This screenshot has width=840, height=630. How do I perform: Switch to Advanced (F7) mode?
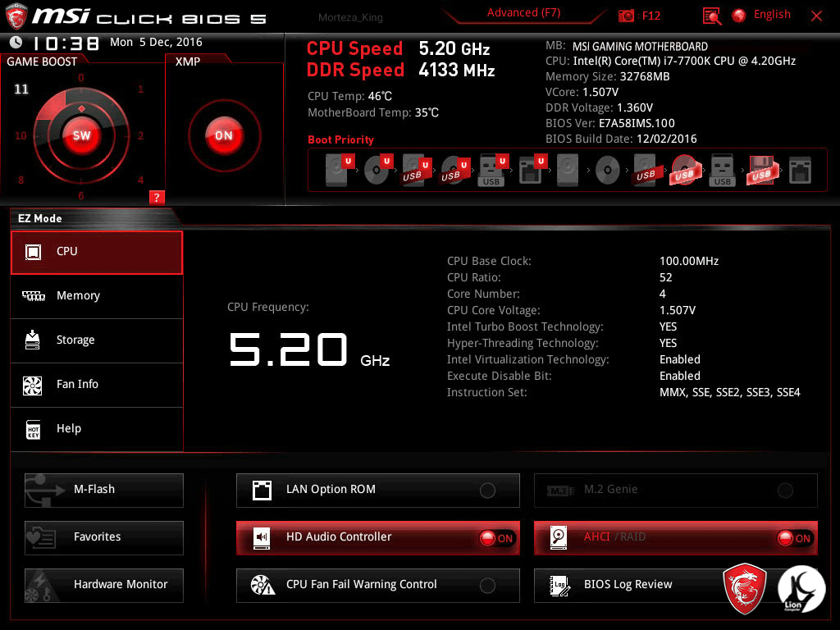point(524,13)
